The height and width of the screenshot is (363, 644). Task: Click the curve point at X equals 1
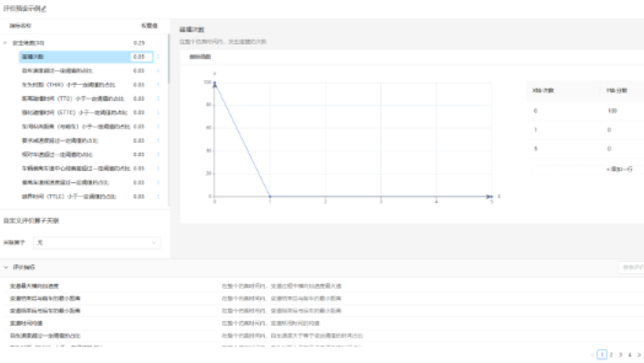point(269,196)
